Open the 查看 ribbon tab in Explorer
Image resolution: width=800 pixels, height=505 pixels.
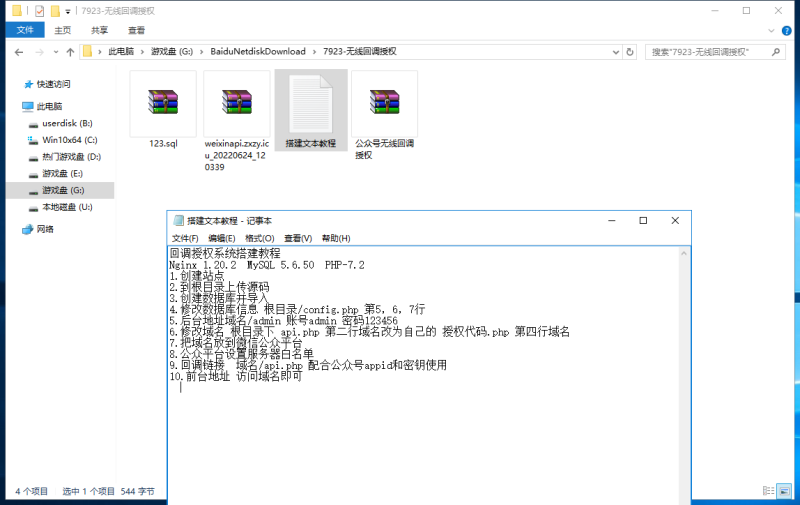tap(136, 30)
